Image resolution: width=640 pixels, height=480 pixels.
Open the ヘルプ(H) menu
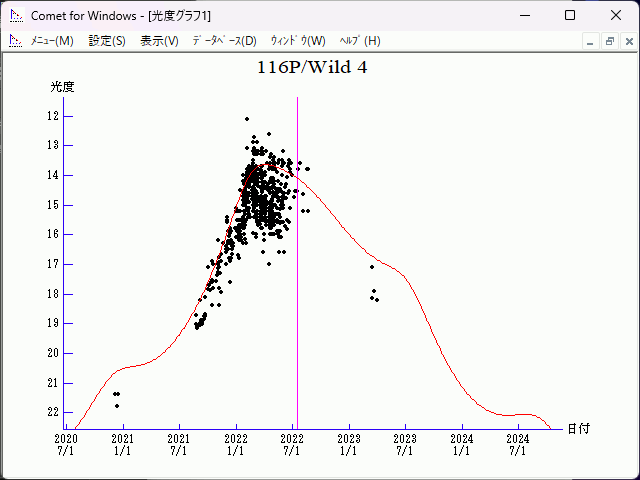pyautogui.click(x=360, y=41)
